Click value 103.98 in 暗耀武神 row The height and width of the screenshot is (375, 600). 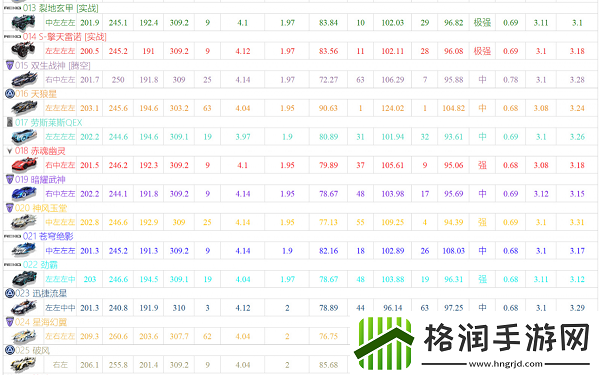393,194
